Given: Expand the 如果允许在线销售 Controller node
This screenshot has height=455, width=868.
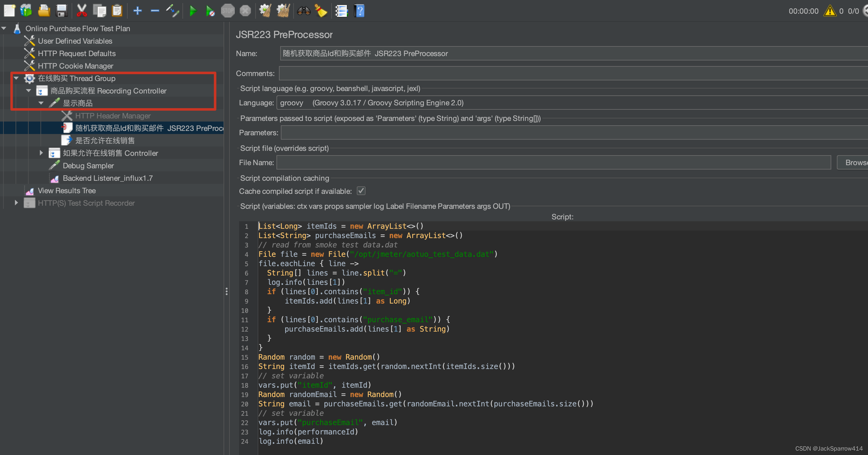Looking at the screenshot, I should click(x=41, y=153).
